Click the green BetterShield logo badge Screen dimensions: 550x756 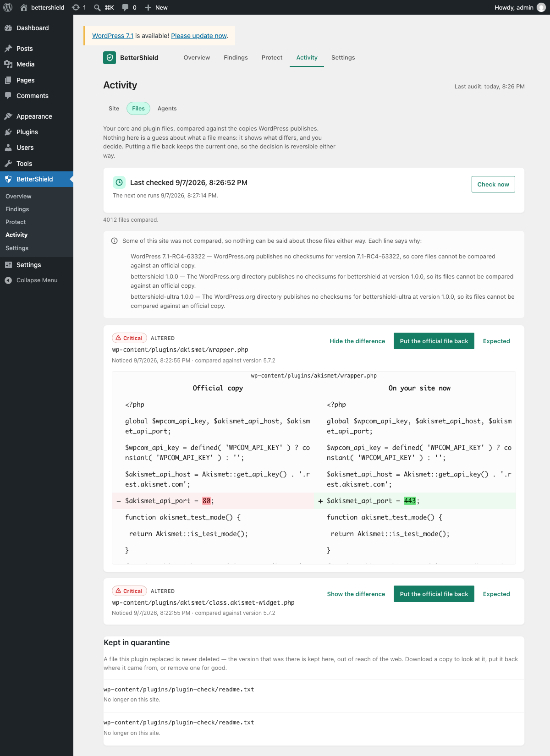click(x=110, y=58)
